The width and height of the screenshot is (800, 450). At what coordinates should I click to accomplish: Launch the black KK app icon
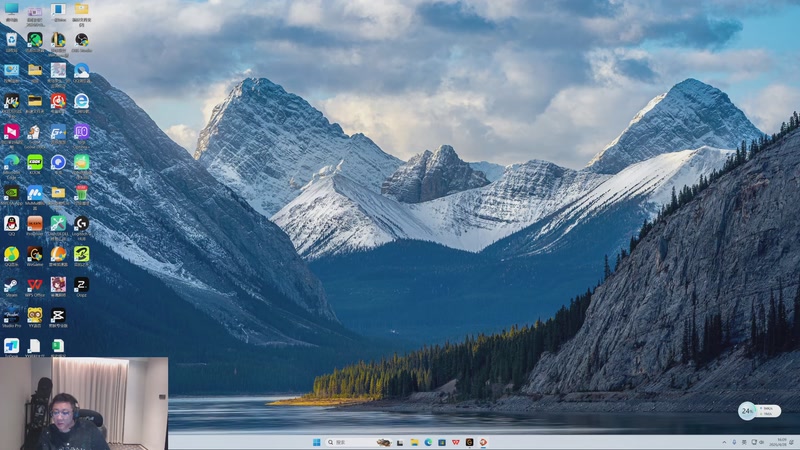(x=11, y=101)
